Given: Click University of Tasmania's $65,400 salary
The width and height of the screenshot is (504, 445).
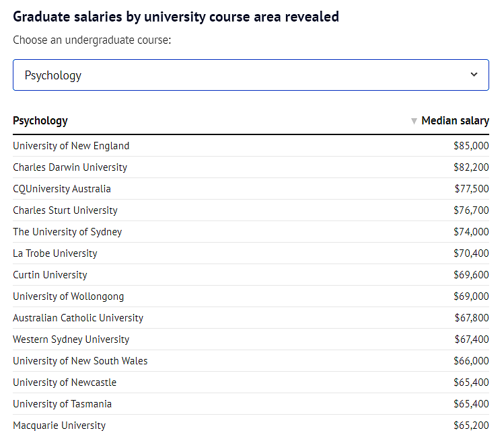Looking at the screenshot, I should coord(471,404).
